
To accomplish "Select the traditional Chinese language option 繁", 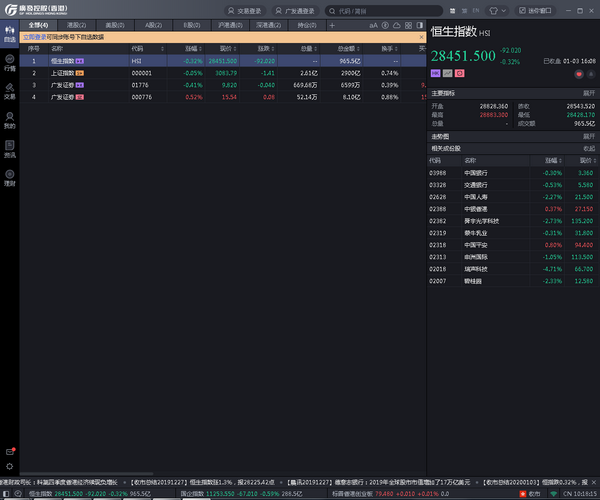I will tap(464, 11).
